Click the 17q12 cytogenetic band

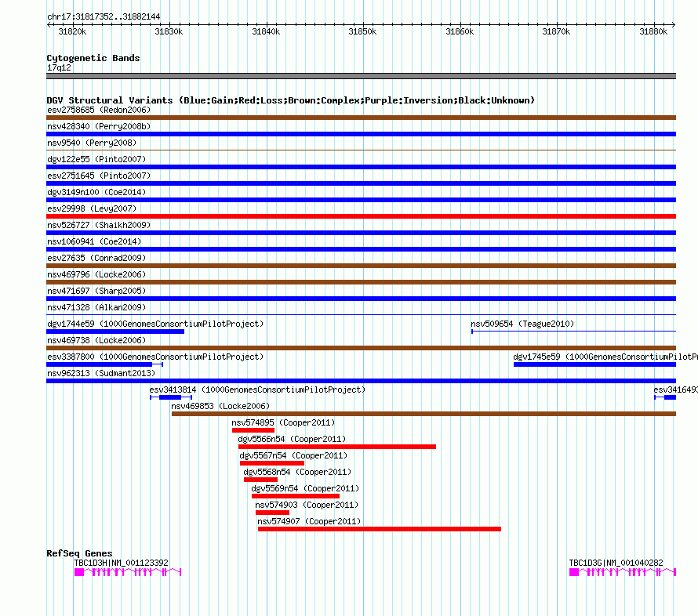click(361, 76)
